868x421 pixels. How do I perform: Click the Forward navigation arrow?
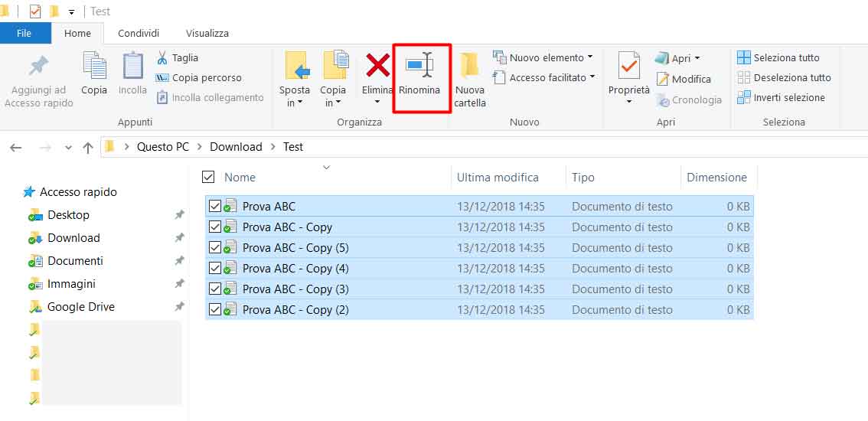pos(46,147)
